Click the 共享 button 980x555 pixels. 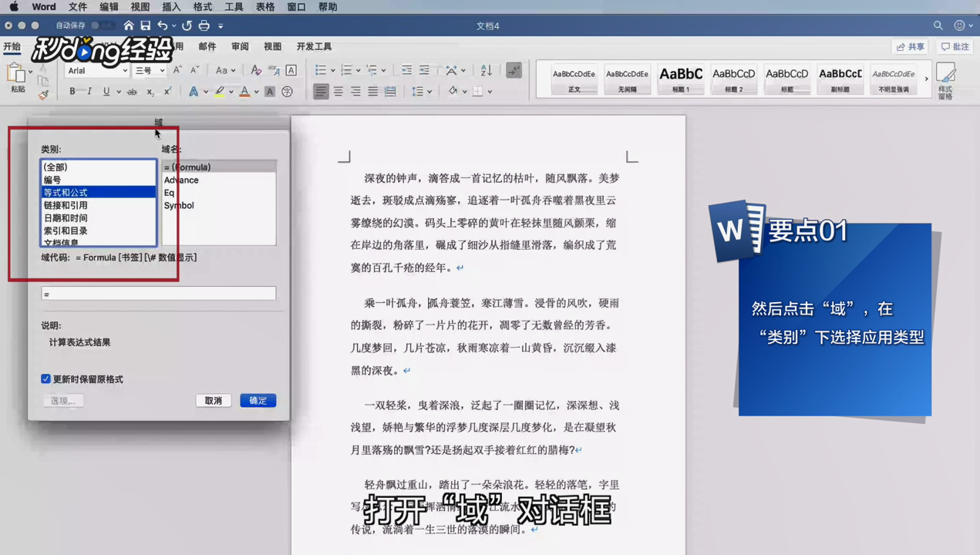[911, 47]
